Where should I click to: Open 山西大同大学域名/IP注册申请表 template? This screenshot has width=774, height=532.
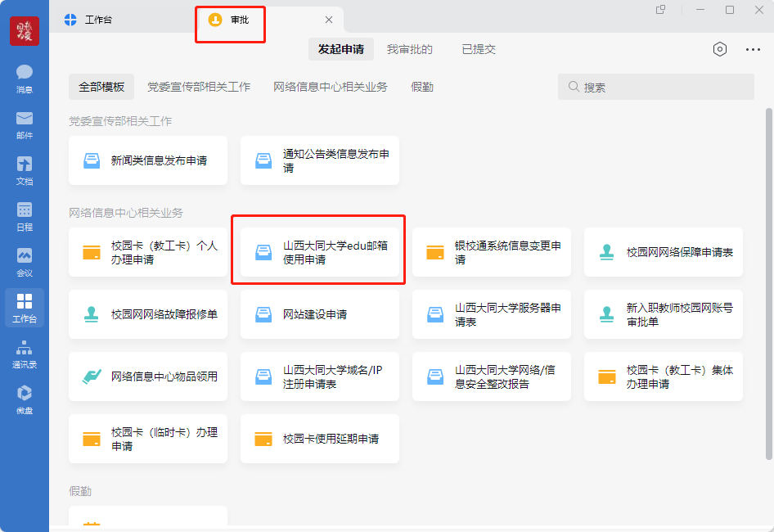point(319,376)
